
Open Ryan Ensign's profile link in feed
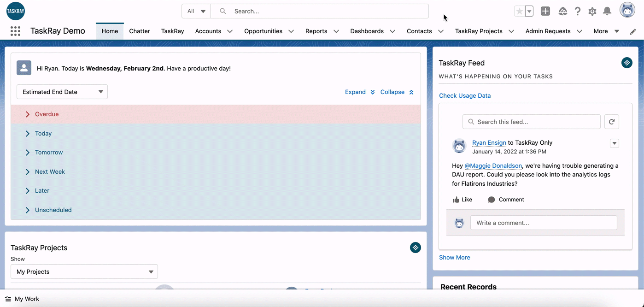[x=489, y=143]
